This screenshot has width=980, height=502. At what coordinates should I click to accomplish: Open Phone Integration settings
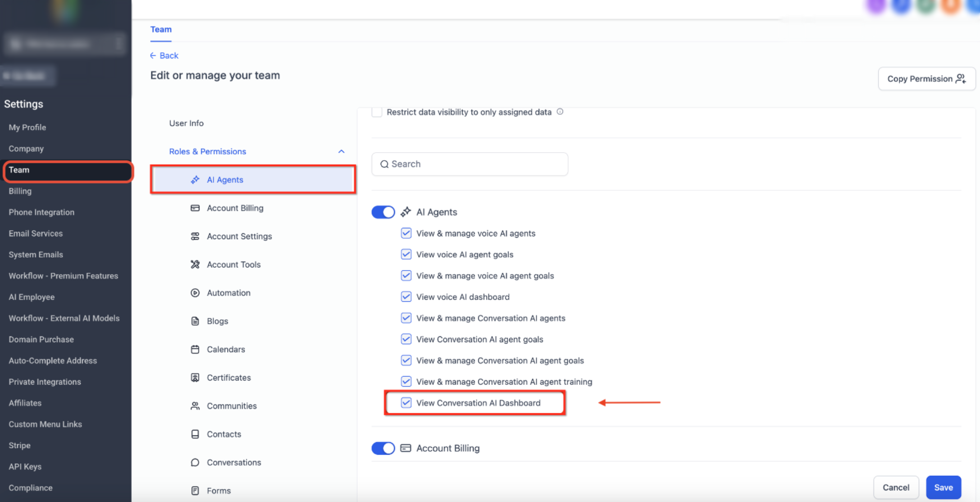[41, 212]
